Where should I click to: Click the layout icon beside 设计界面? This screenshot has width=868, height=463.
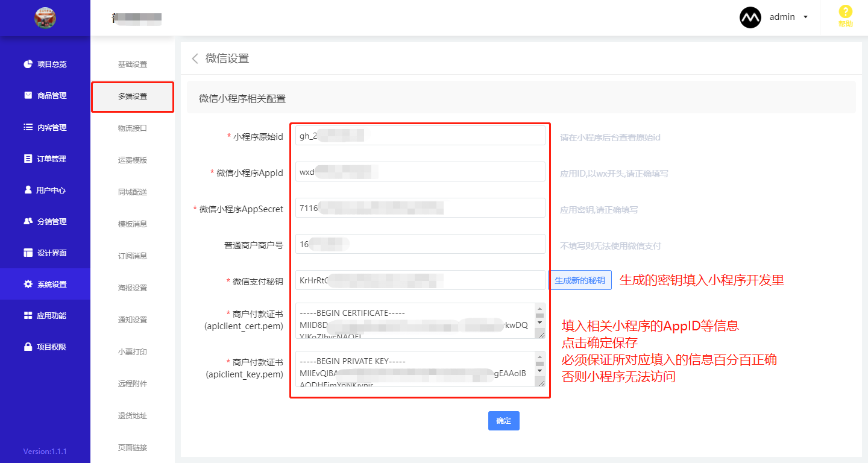point(28,253)
